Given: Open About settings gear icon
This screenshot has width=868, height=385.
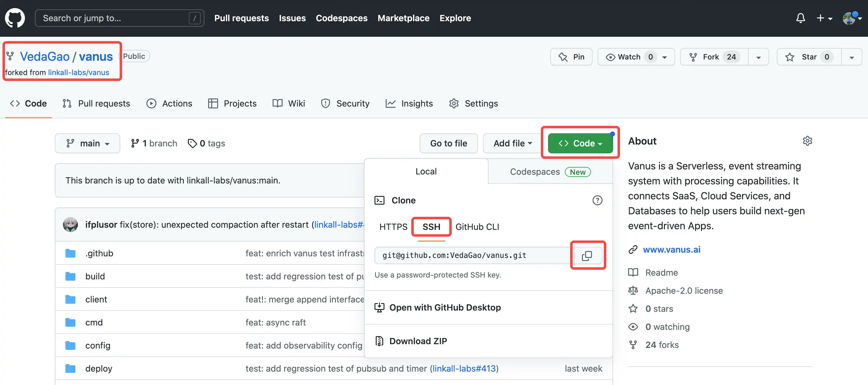Looking at the screenshot, I should (x=807, y=141).
